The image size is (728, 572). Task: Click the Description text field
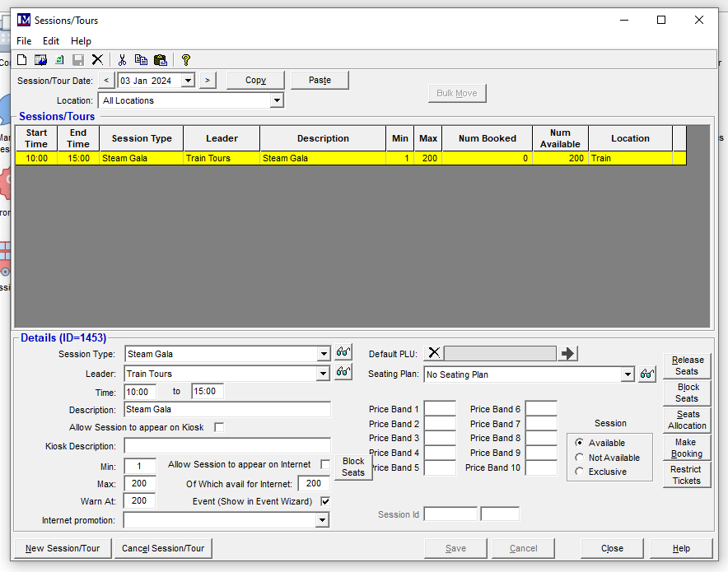(x=227, y=410)
